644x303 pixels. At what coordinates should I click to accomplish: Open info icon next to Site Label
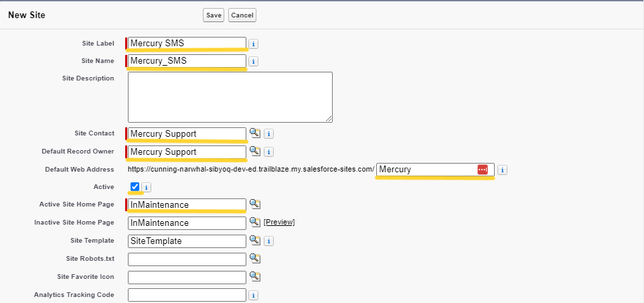click(254, 44)
